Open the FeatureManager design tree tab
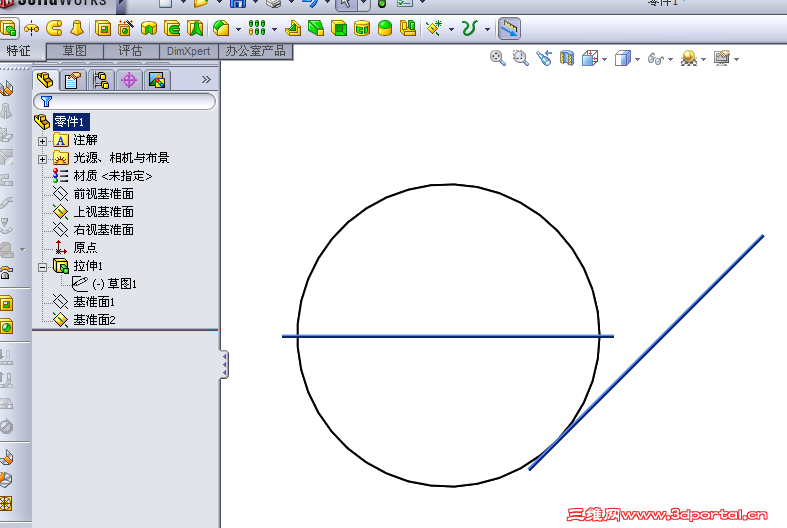The width and height of the screenshot is (787, 528). point(45,80)
